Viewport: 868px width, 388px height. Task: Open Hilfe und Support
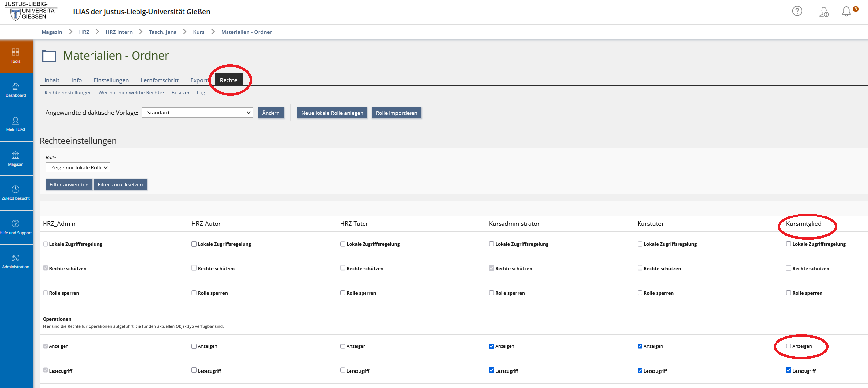pyautogui.click(x=16, y=227)
